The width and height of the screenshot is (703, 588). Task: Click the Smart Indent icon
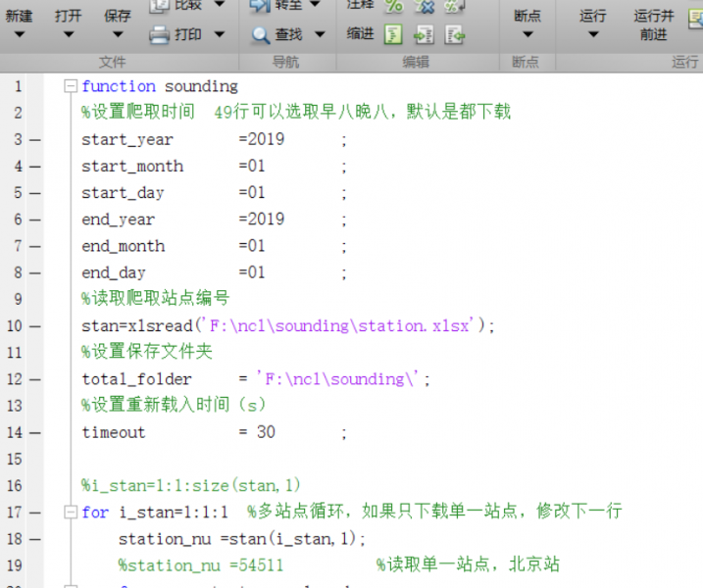point(393,34)
